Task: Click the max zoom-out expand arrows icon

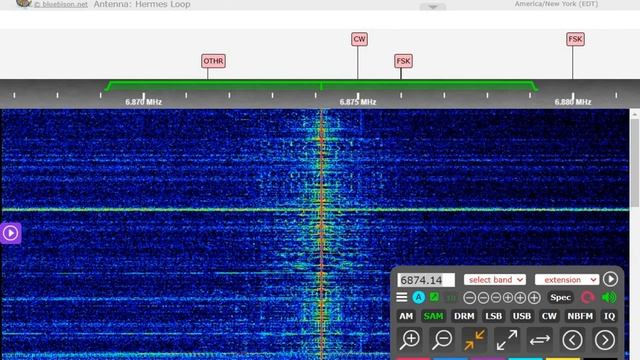Action: click(507, 340)
